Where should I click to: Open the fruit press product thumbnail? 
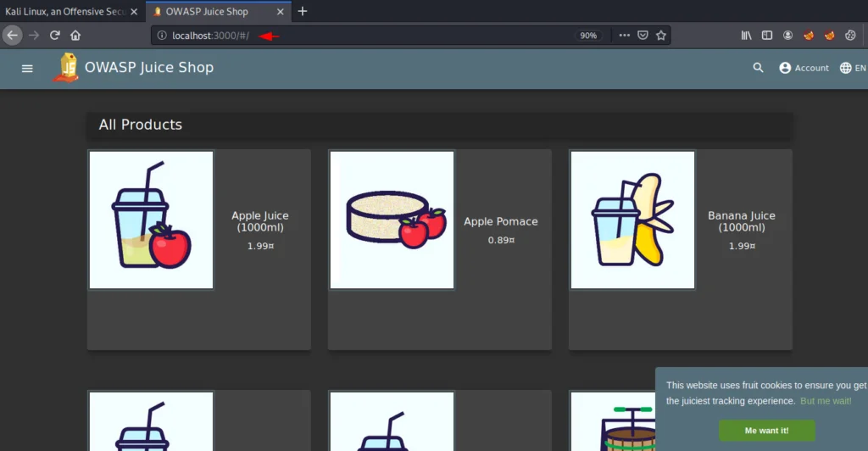click(614, 421)
